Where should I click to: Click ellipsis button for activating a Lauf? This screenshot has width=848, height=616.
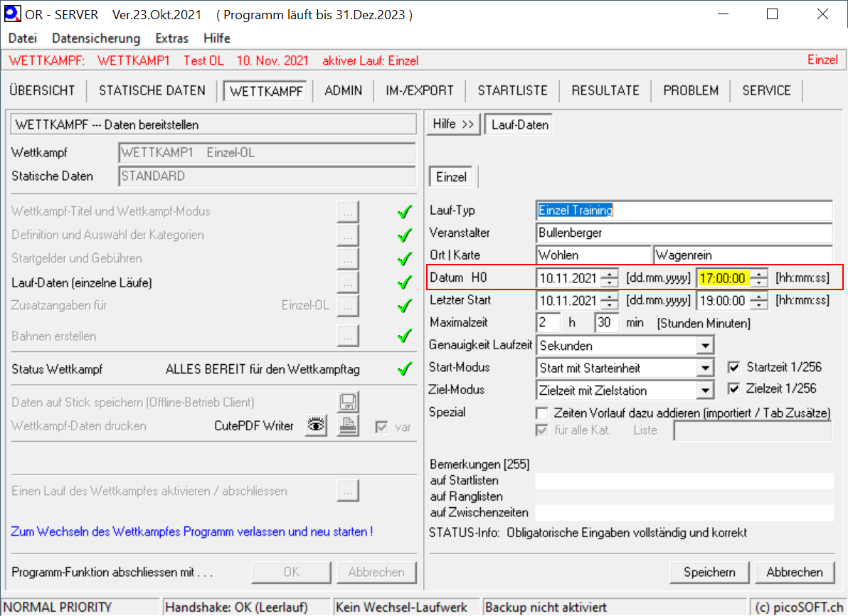tap(347, 491)
